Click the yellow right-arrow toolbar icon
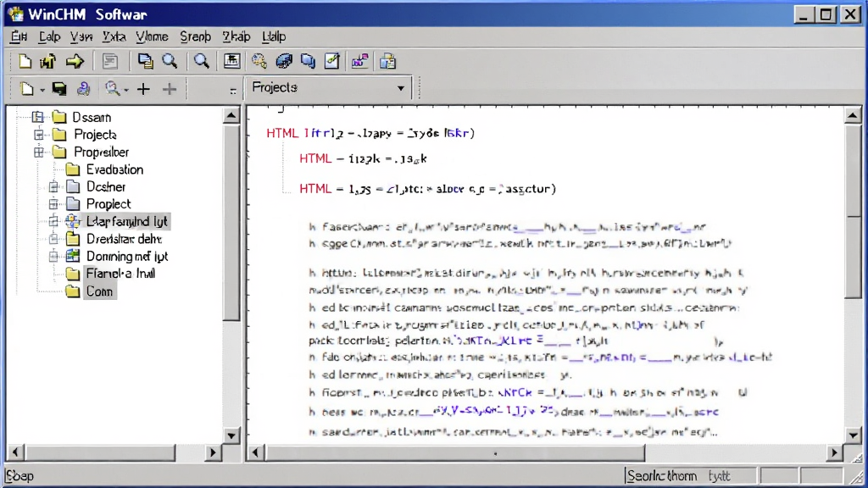868x488 pixels. click(x=75, y=61)
